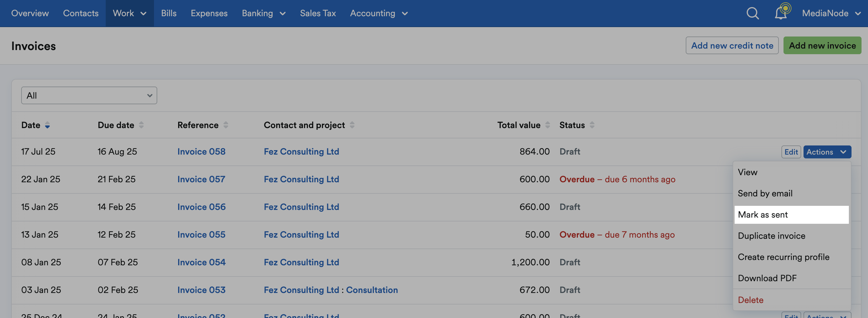This screenshot has width=868, height=318.
Task: Click Edit button for Invoice 058
Action: click(791, 152)
